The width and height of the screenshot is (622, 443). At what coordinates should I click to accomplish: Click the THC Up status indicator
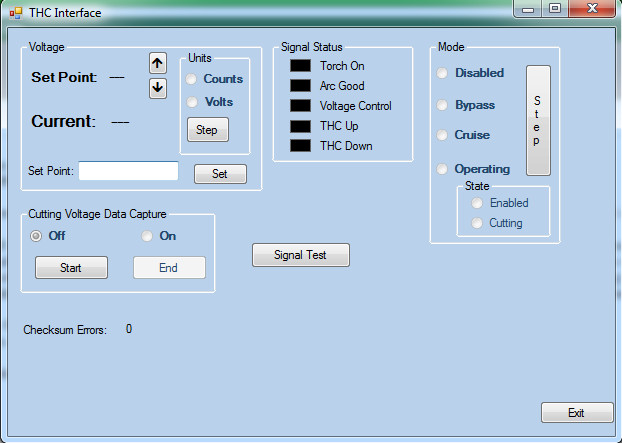[x=301, y=126]
